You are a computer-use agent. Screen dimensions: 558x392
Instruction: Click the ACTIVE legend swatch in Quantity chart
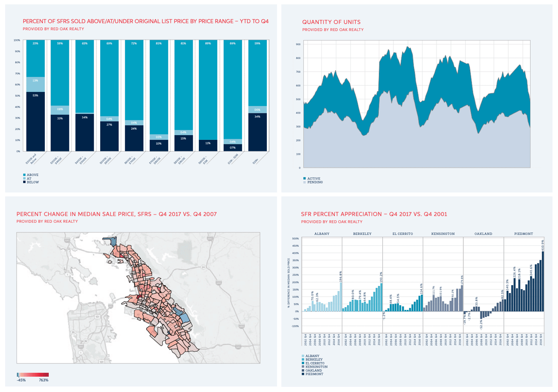[305, 178]
